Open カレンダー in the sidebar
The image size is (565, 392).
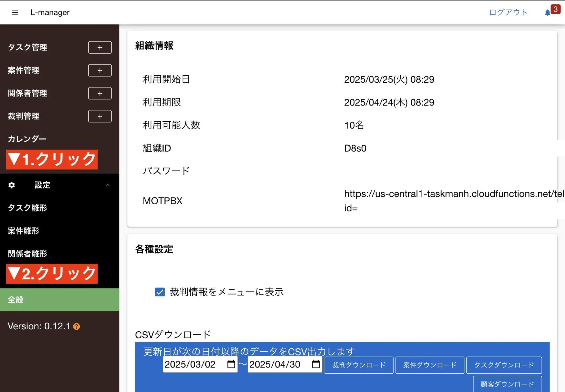click(27, 139)
